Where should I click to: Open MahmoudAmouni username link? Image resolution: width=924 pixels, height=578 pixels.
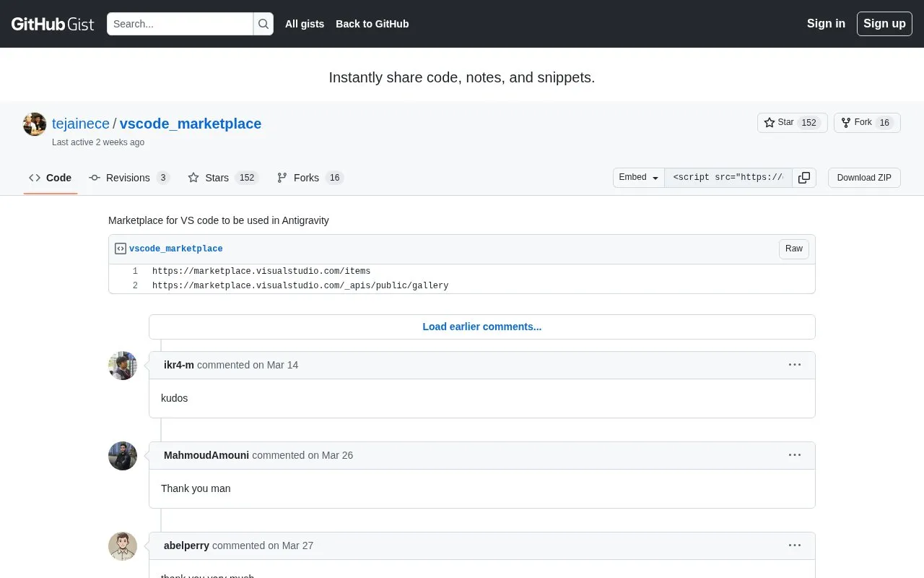coord(206,455)
